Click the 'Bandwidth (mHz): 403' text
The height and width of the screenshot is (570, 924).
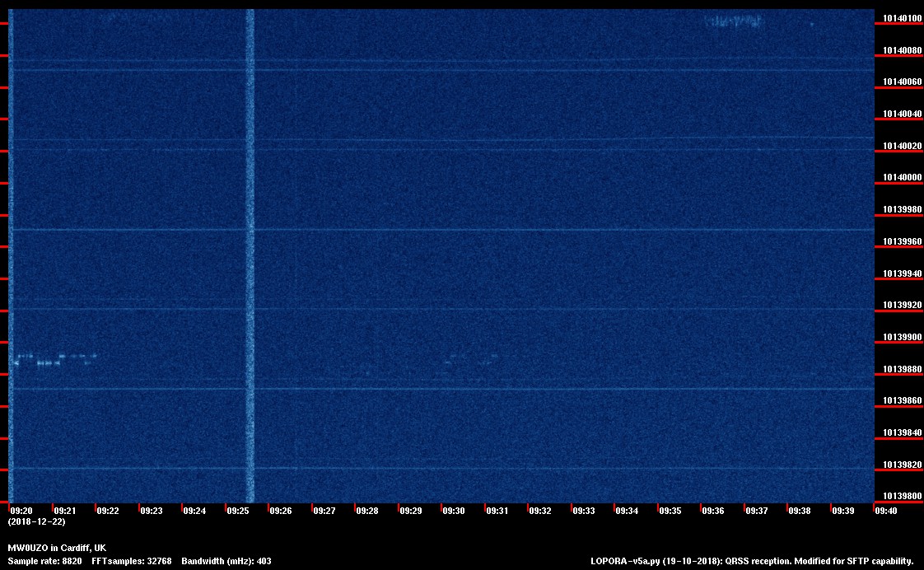coord(226,561)
